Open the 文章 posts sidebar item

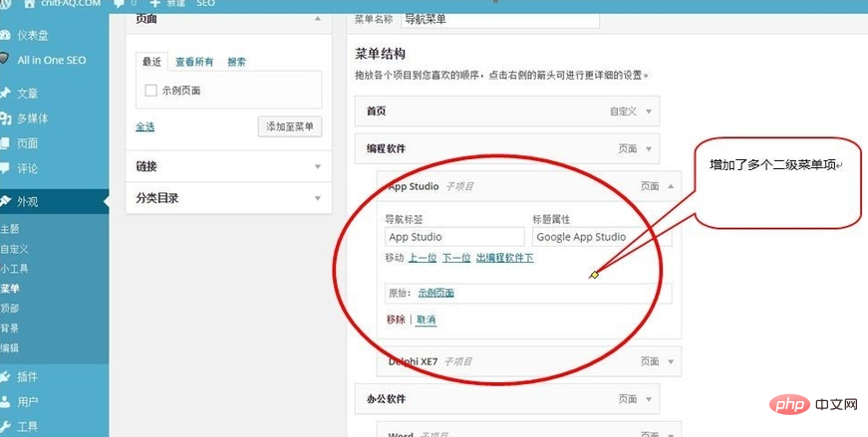tap(27, 94)
